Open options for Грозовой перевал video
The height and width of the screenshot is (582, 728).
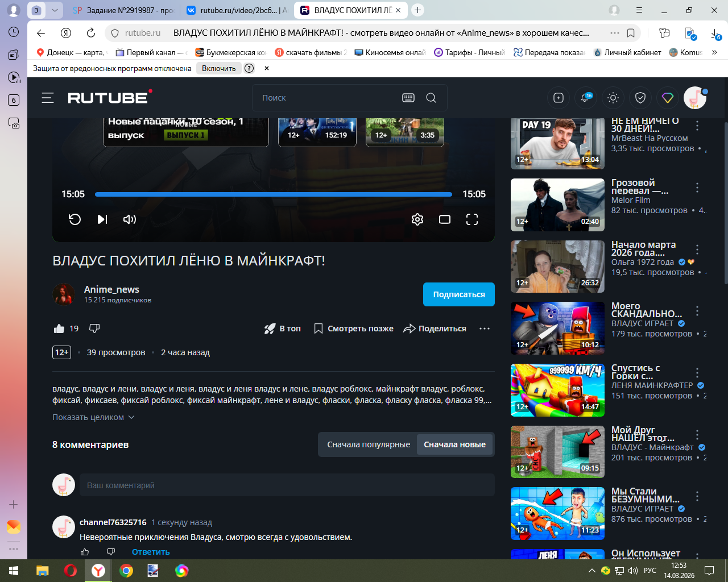tap(697, 188)
